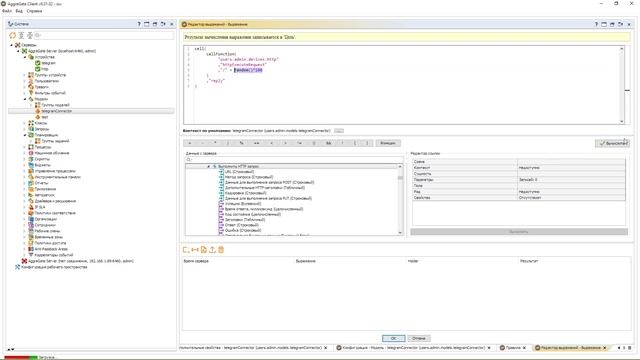Click the OK button

[x=393, y=338]
